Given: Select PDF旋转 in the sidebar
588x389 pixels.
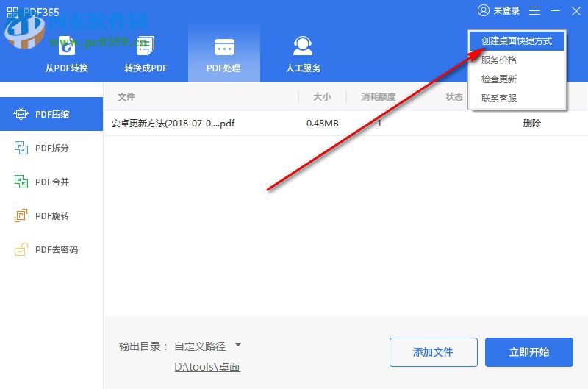Looking at the screenshot, I should 51,215.
